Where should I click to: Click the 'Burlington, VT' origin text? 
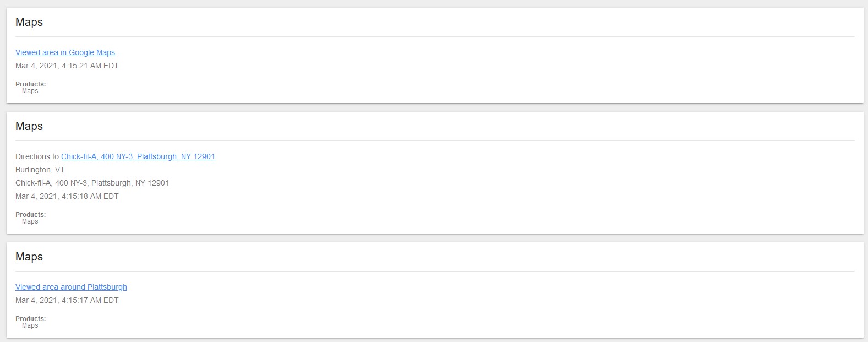40,170
